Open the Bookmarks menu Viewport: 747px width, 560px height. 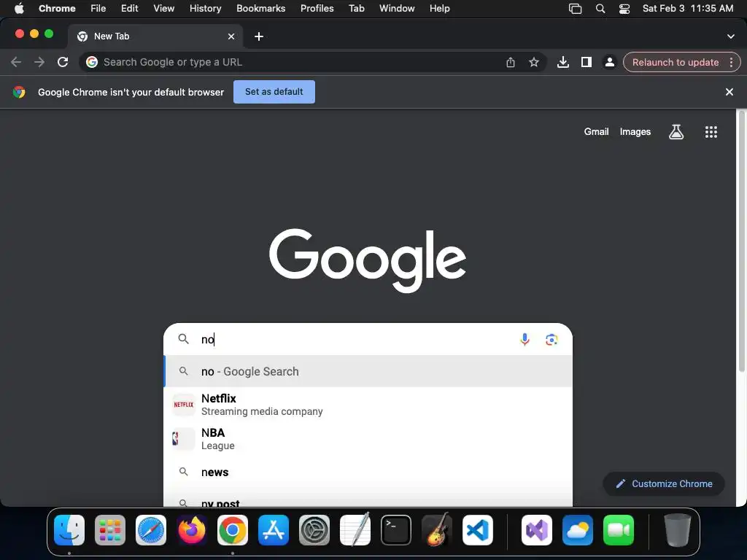260,9
